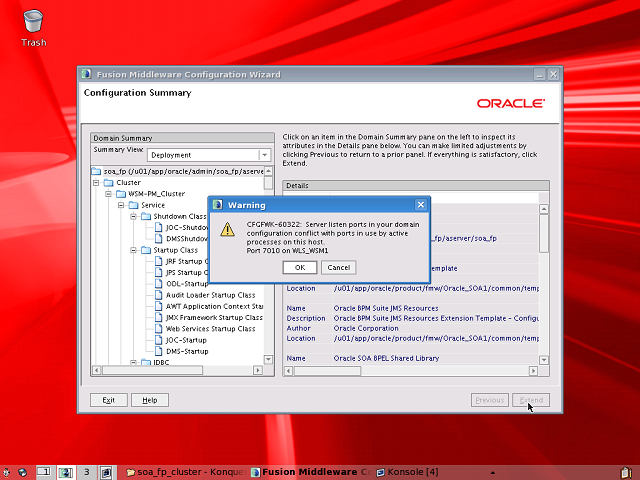
Task: Open soa_fp_cluster Konqueror taskbar entry
Action: [185, 472]
